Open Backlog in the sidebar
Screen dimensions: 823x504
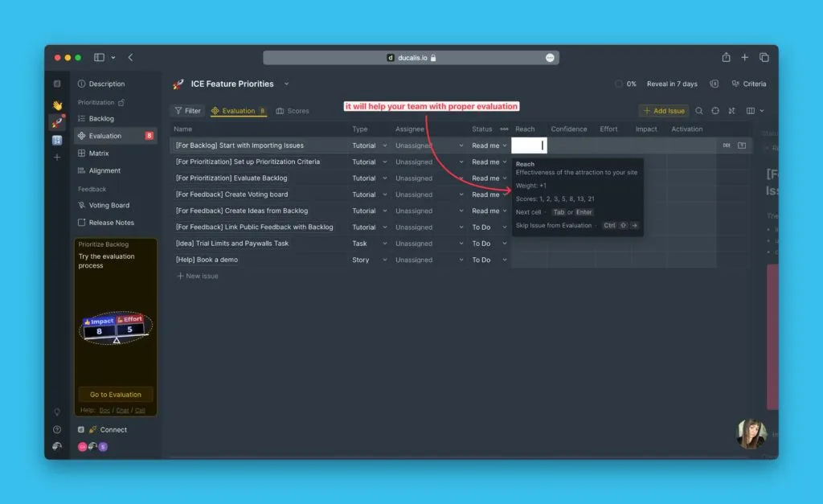[x=100, y=119]
